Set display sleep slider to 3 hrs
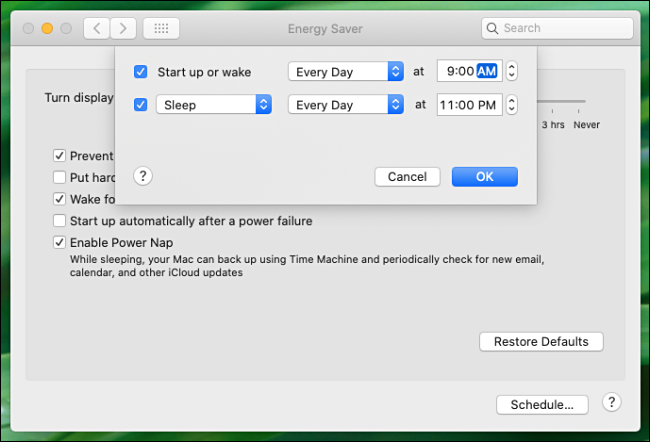 tap(553, 102)
